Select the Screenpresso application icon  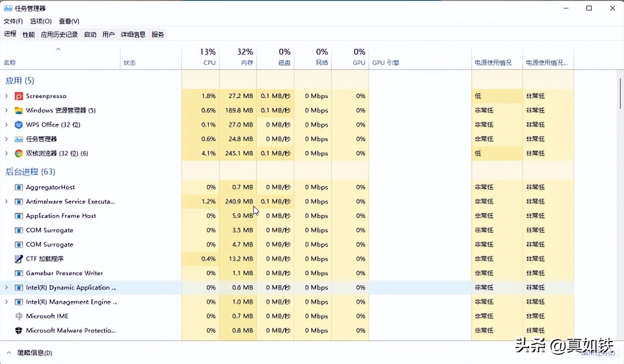pyautogui.click(x=18, y=96)
